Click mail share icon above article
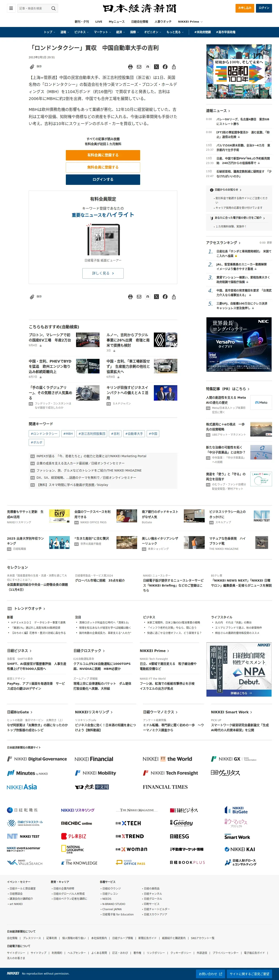 (139, 67)
